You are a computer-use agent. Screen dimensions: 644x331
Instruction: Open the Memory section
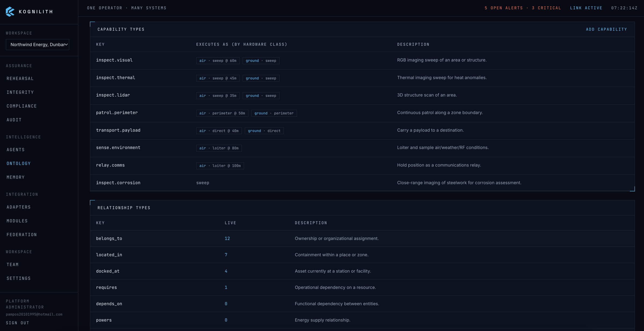tap(16, 177)
